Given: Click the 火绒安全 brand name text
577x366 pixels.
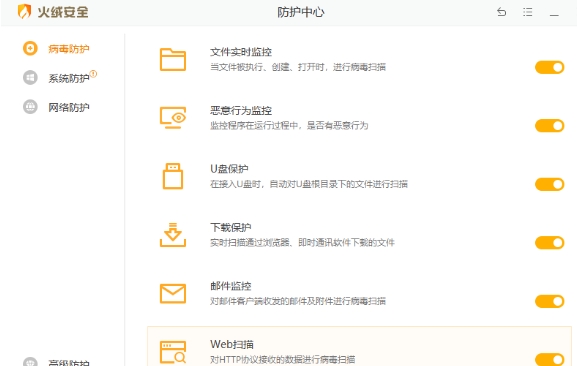Looking at the screenshot, I should [x=63, y=12].
